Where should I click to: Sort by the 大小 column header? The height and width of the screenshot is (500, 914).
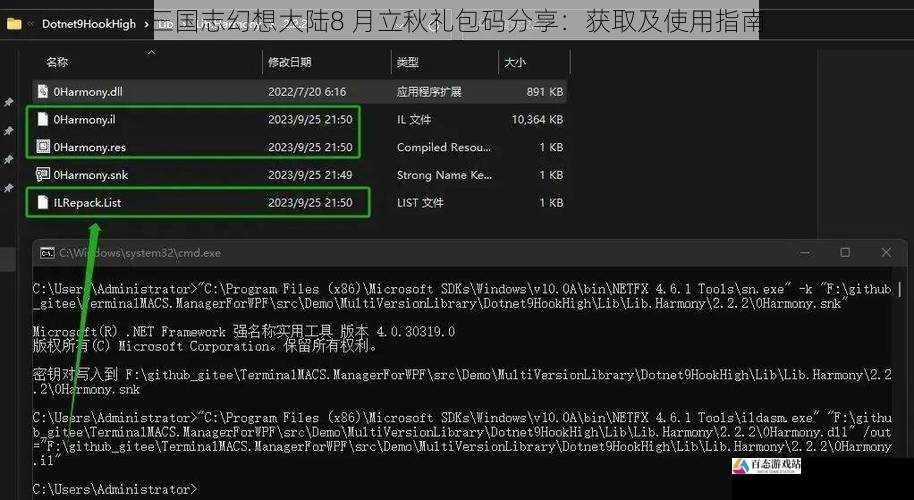[x=515, y=62]
